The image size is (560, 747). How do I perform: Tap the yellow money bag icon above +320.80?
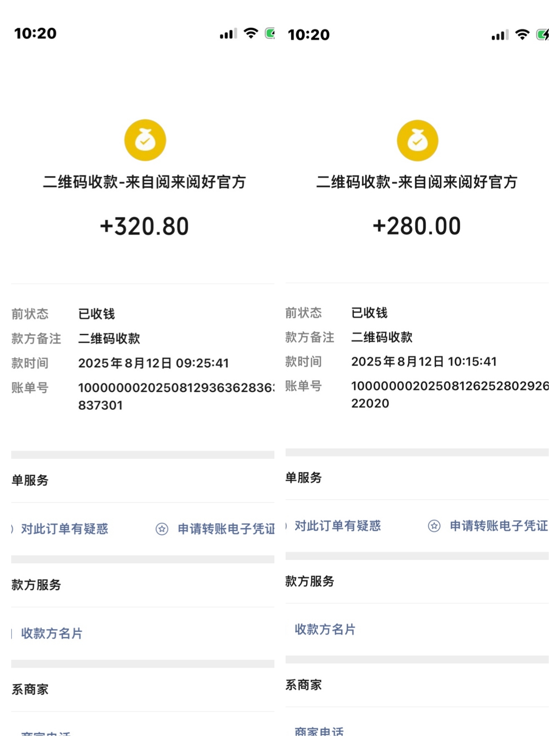(x=145, y=140)
